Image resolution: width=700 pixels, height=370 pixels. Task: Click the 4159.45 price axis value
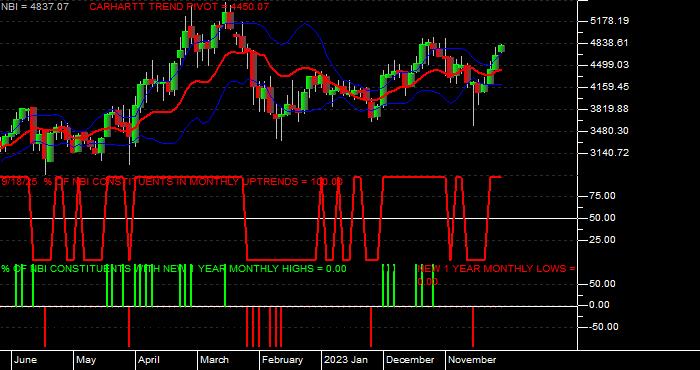609,87
